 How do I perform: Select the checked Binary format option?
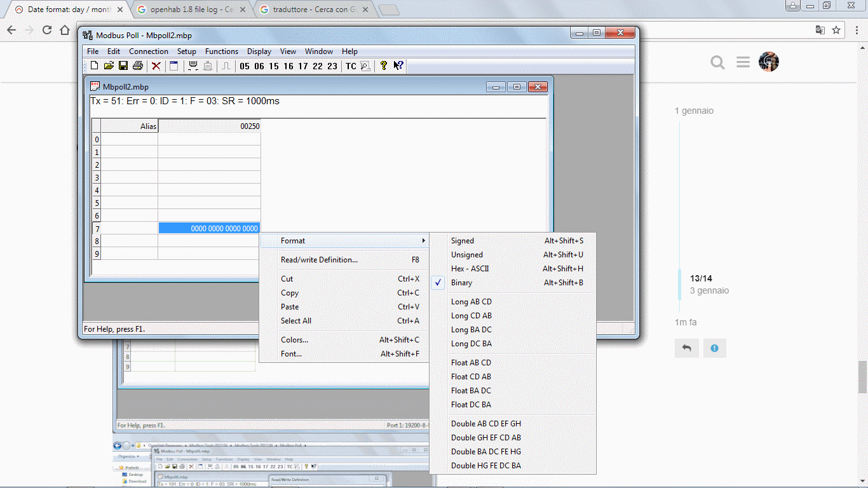pyautogui.click(x=461, y=283)
